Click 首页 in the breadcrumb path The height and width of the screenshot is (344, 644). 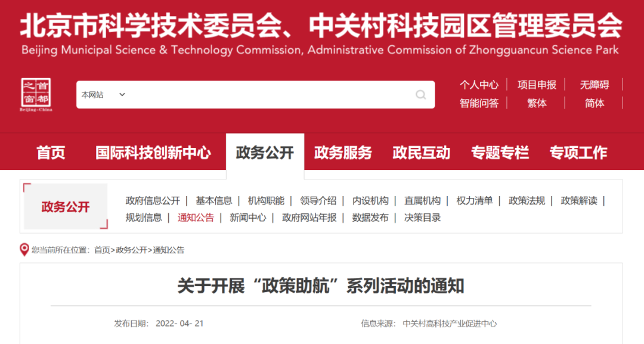pyautogui.click(x=103, y=250)
